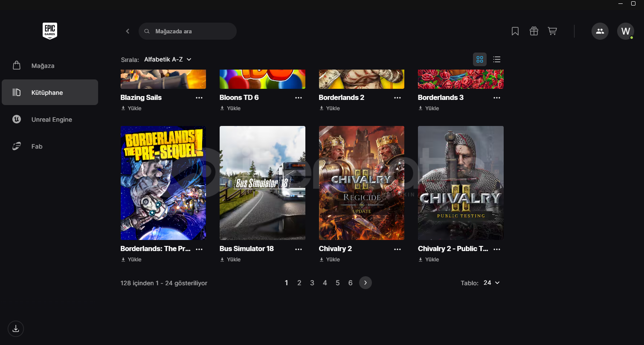Viewport: 644px width, 345px height.
Task: Maximize the Epic Games Launcher window
Action: pyautogui.click(x=633, y=3)
